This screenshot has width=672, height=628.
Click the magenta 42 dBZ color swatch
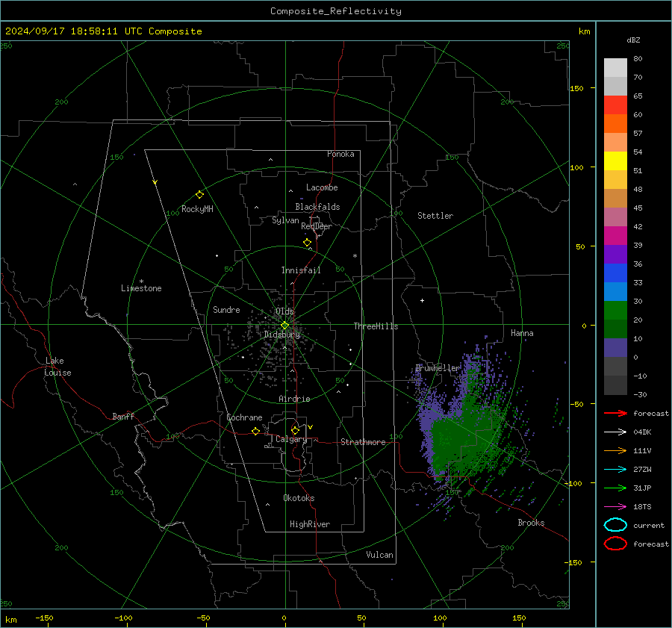615,236
